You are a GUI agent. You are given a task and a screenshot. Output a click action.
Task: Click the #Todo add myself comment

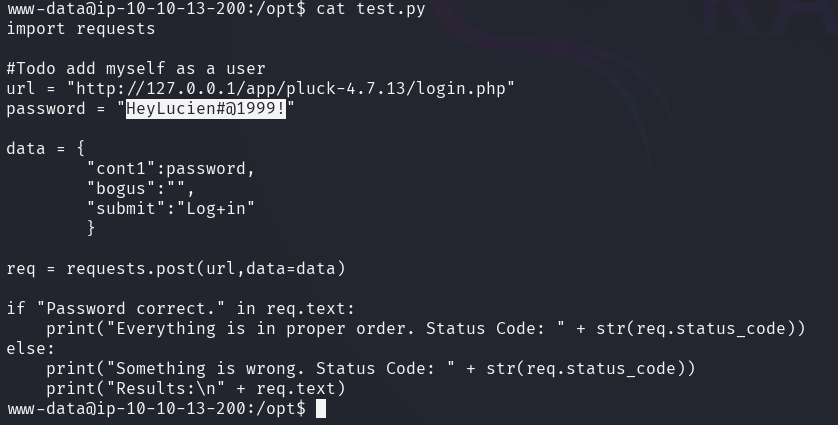tap(136, 68)
